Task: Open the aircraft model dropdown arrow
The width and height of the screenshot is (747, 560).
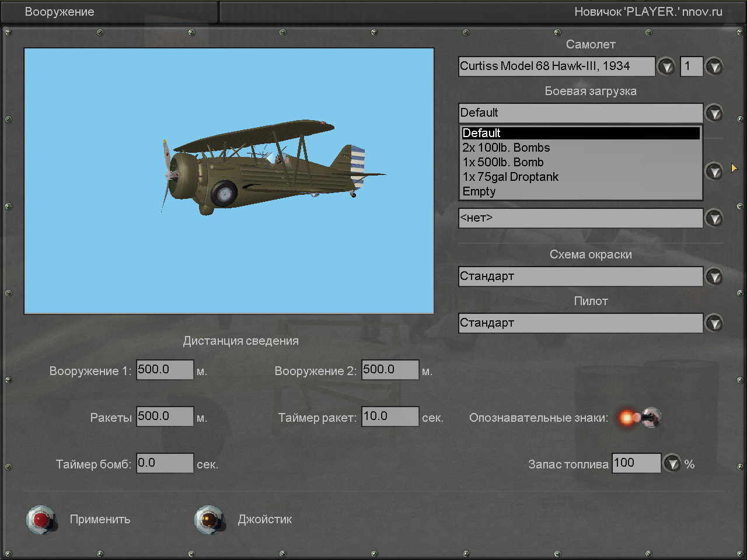Action: 666,66
